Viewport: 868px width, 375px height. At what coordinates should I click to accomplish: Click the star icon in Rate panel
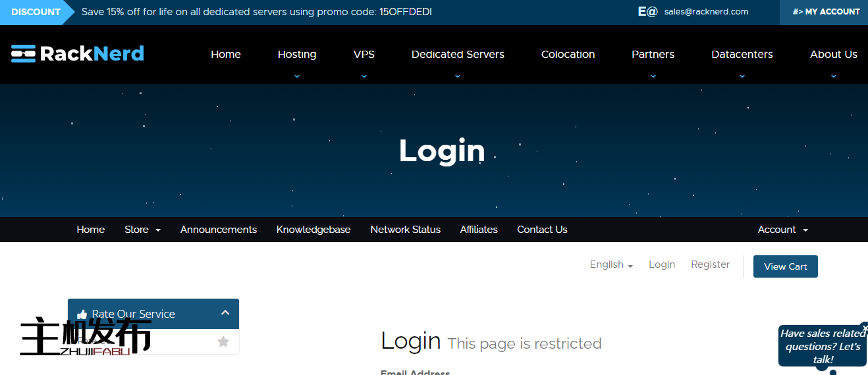tap(223, 341)
